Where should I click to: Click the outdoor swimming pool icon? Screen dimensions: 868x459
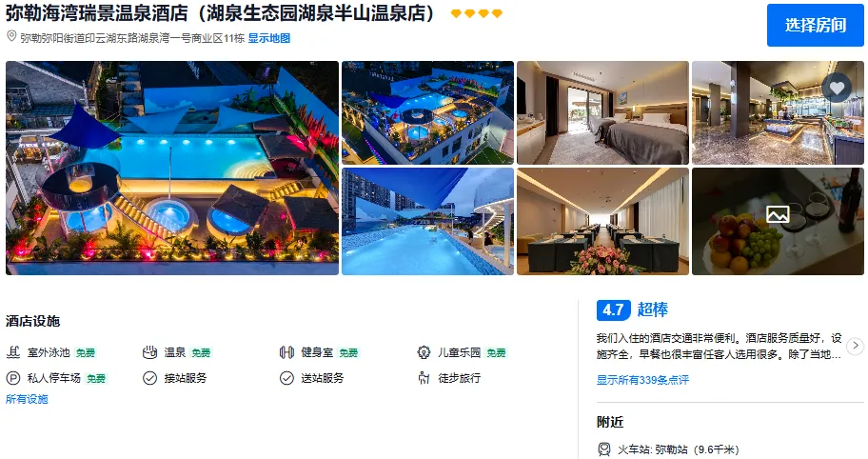(x=13, y=352)
